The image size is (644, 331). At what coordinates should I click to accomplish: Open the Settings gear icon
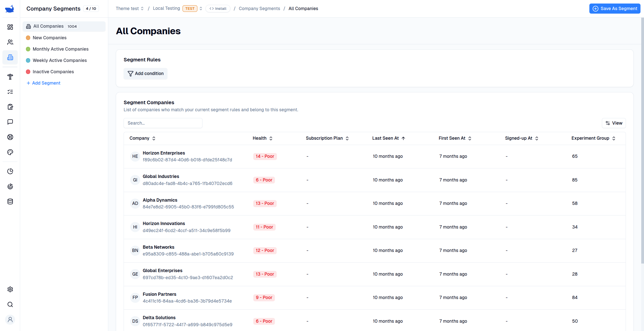(10, 289)
